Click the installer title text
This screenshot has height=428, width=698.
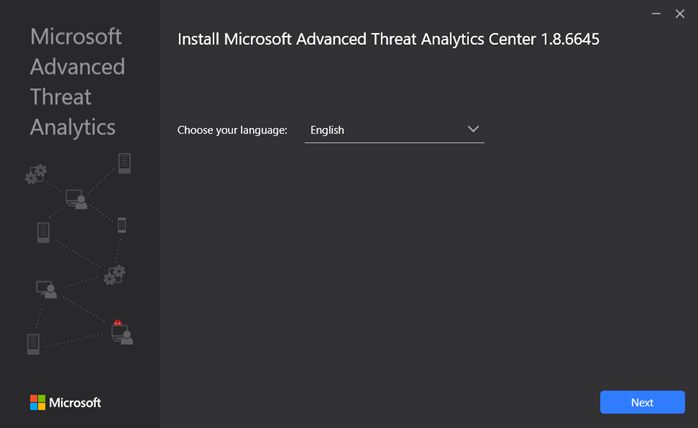(x=388, y=39)
